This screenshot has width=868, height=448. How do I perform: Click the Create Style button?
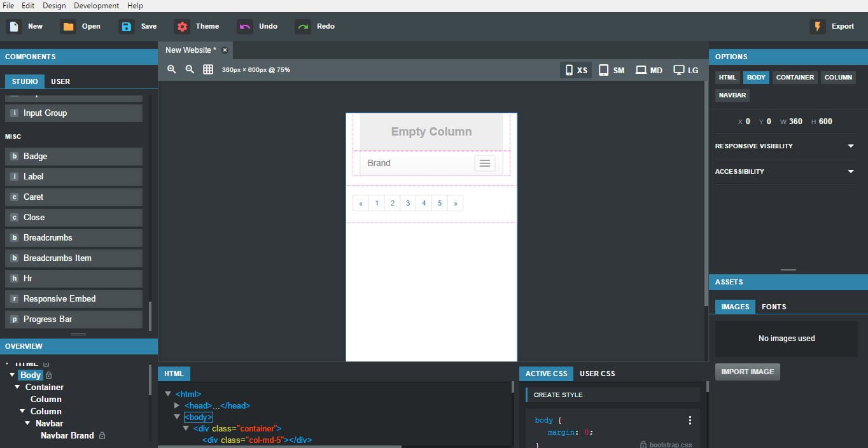click(x=558, y=395)
